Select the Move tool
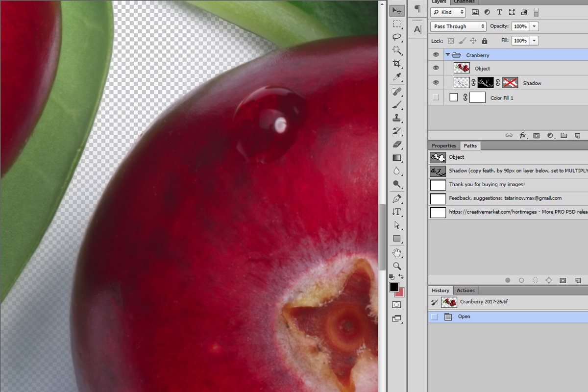This screenshot has width=588, height=392. click(x=397, y=10)
